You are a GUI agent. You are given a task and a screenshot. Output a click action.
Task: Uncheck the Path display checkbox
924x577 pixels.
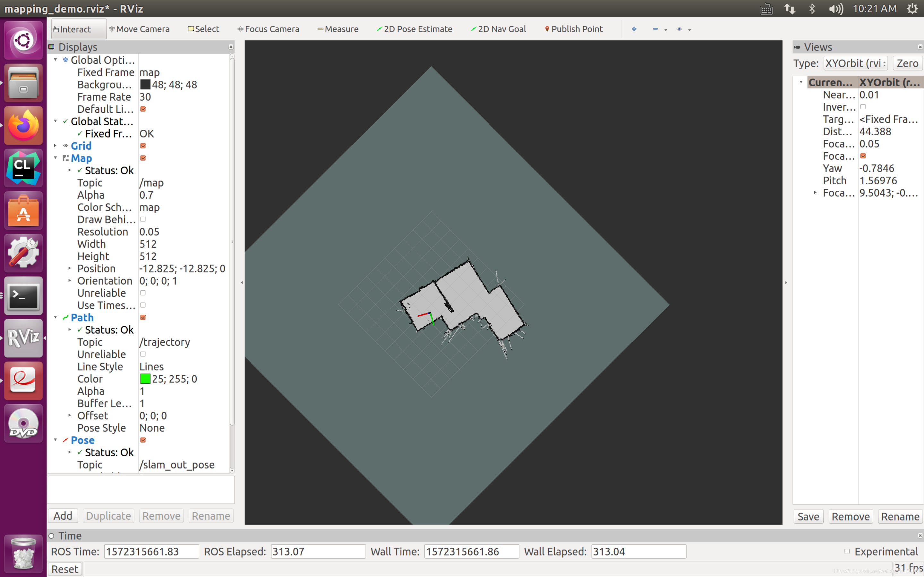tap(143, 317)
